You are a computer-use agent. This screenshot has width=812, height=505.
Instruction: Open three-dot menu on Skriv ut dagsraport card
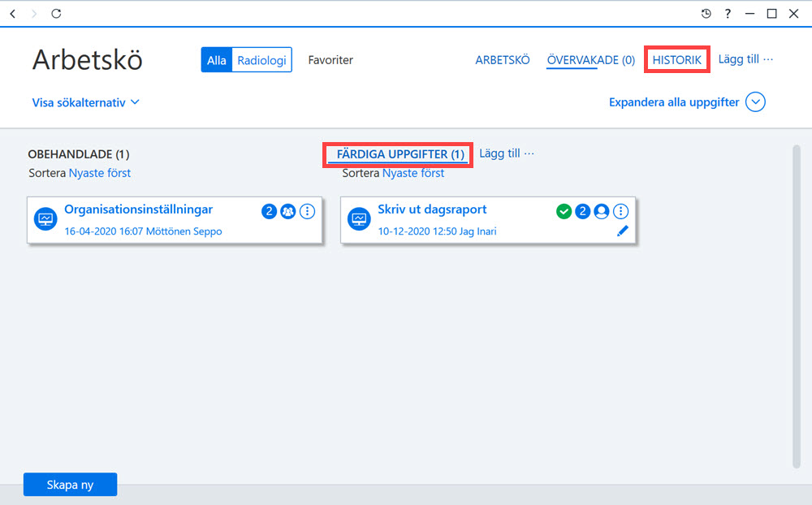(x=620, y=211)
